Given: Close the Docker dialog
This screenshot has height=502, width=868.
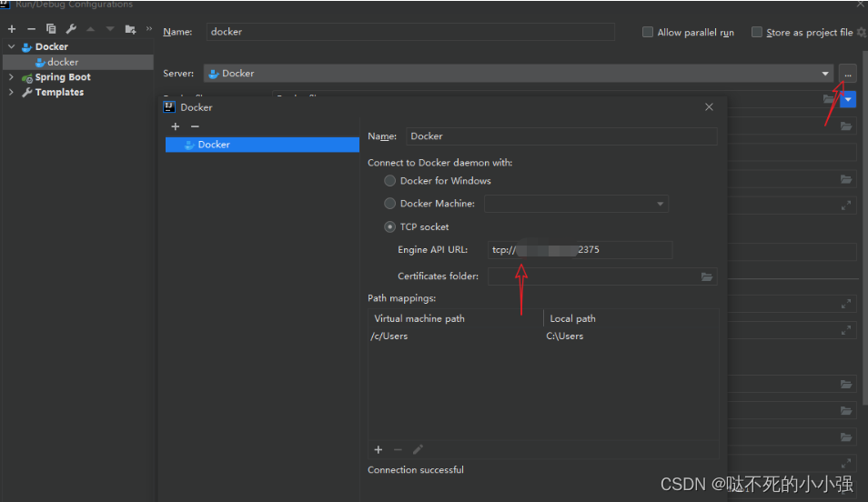Looking at the screenshot, I should [709, 106].
